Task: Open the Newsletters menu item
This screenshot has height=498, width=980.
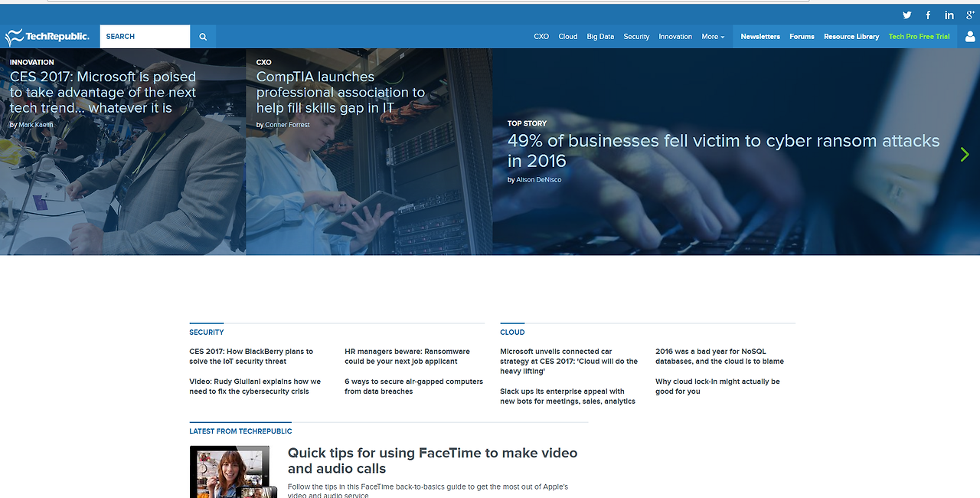Action: coord(760,36)
